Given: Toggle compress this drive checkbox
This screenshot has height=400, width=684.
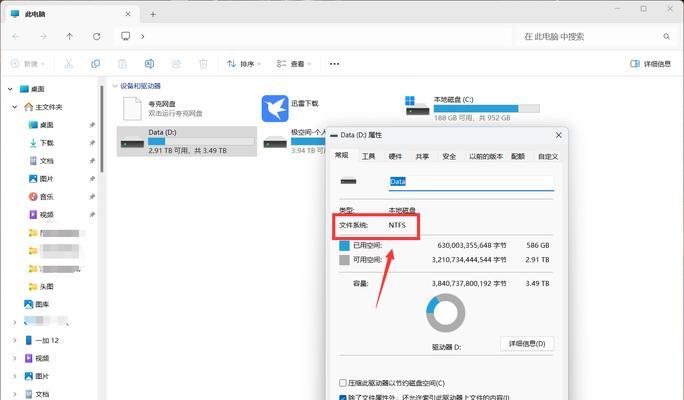Looking at the screenshot, I should coord(343,383).
